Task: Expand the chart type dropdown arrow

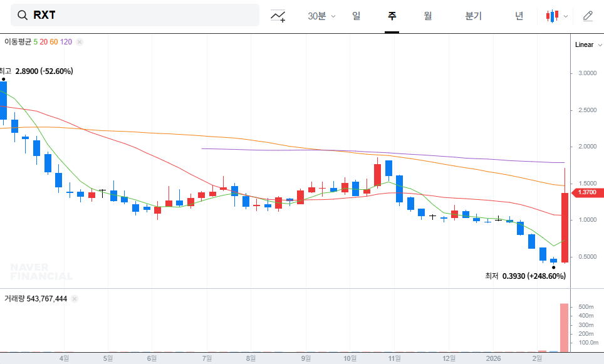Action: (566, 16)
